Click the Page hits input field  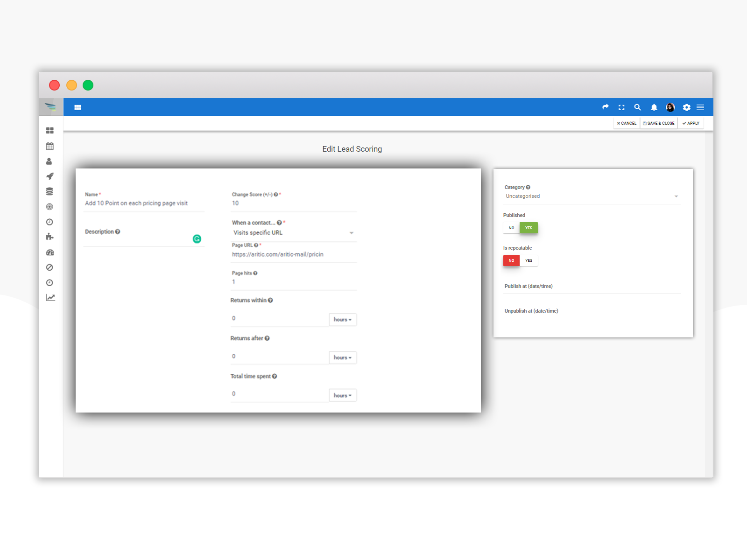click(x=293, y=282)
